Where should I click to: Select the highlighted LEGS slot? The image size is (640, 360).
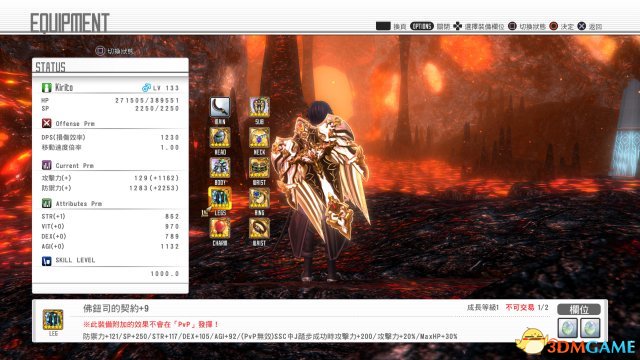(220, 198)
